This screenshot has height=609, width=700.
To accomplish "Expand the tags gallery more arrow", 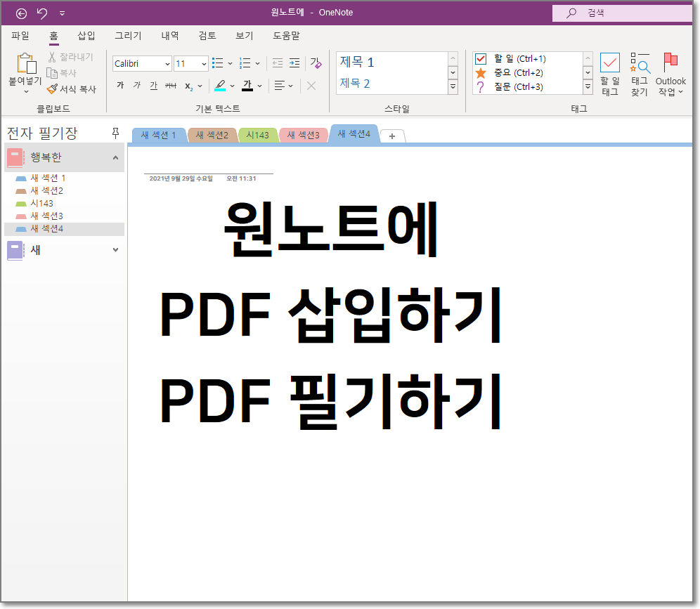I will [x=588, y=86].
